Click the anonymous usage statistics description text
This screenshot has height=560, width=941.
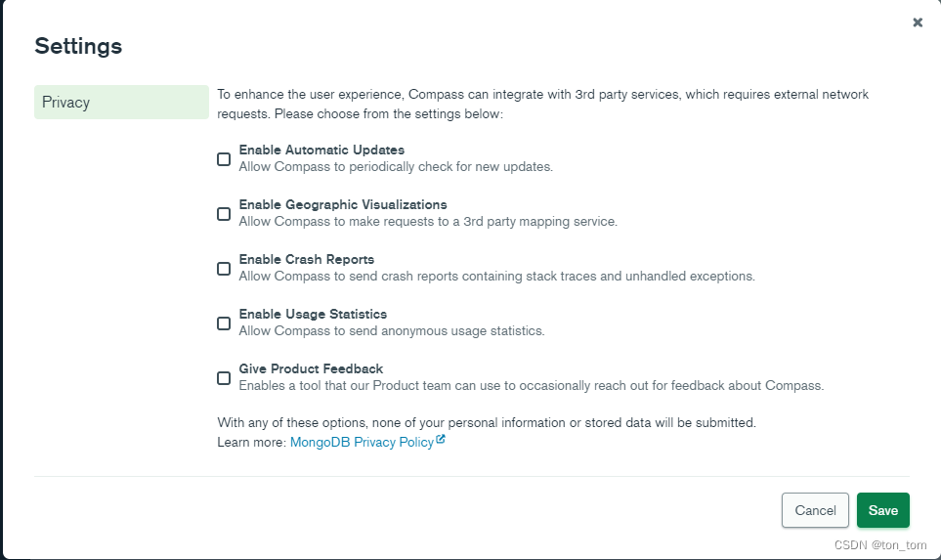point(392,331)
